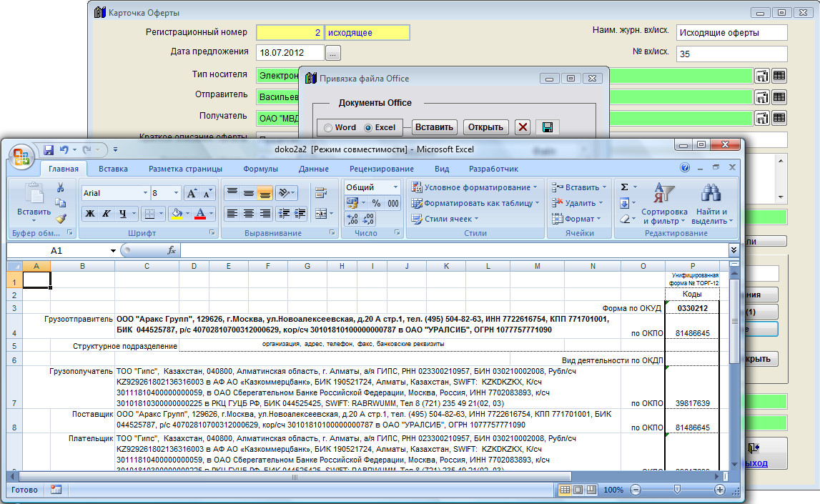Click the AutoSum sigma icon
The width and height of the screenshot is (820, 504).
pyautogui.click(x=624, y=187)
